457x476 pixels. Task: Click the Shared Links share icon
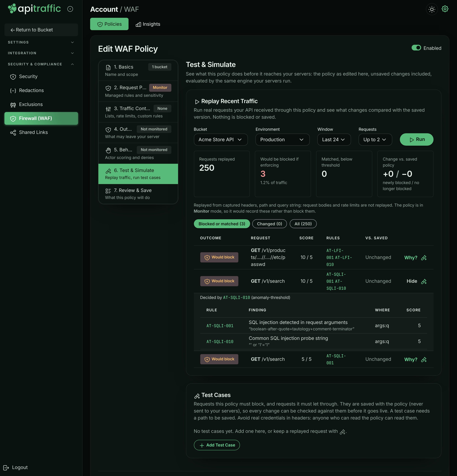click(13, 133)
